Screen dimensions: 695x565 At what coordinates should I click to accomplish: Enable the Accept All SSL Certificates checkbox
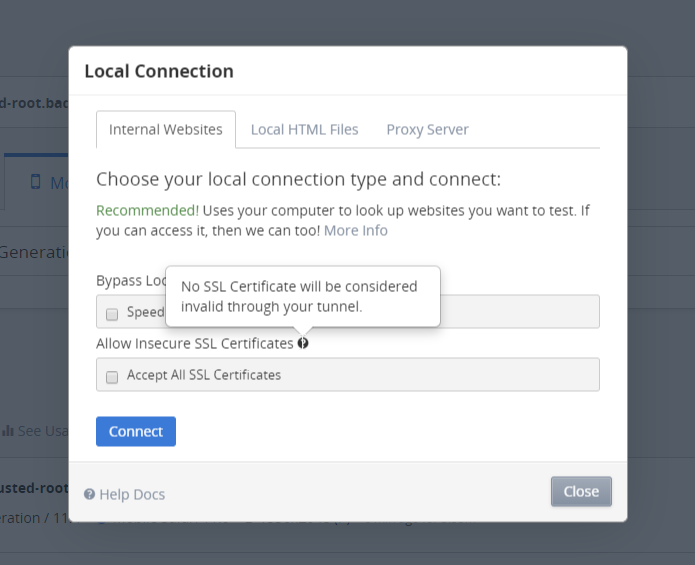click(x=112, y=376)
